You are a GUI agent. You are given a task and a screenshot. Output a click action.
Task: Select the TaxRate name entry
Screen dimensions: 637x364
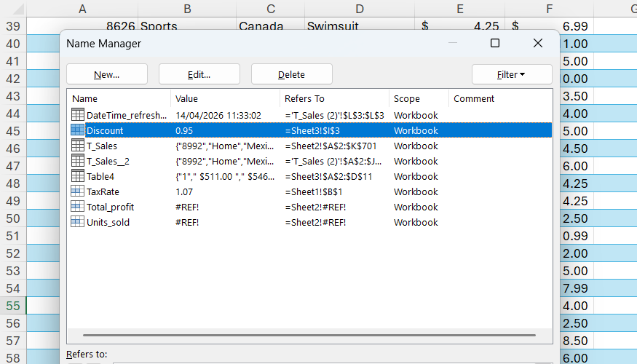309,191
